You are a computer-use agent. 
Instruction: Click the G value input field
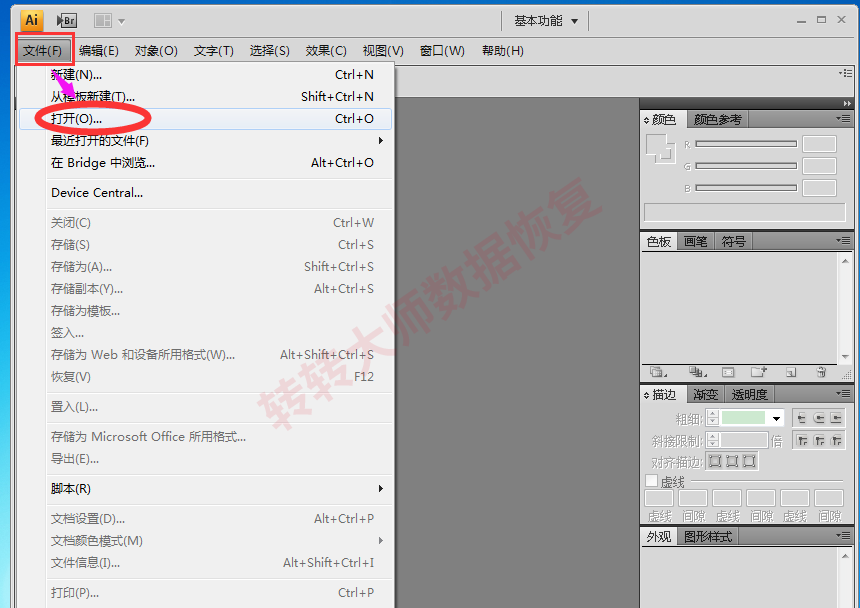point(819,166)
